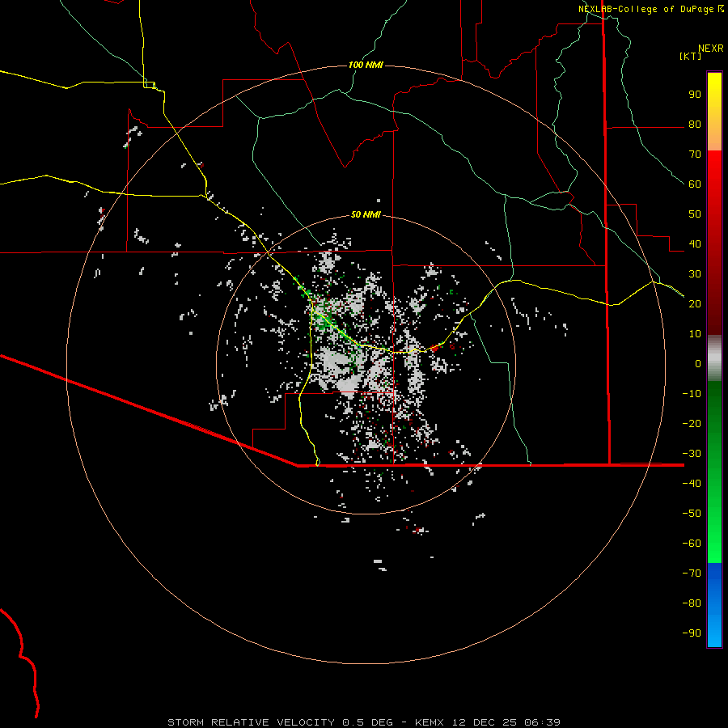Click the 40 knot scale label
The width and height of the screenshot is (728, 728).
[x=695, y=243]
